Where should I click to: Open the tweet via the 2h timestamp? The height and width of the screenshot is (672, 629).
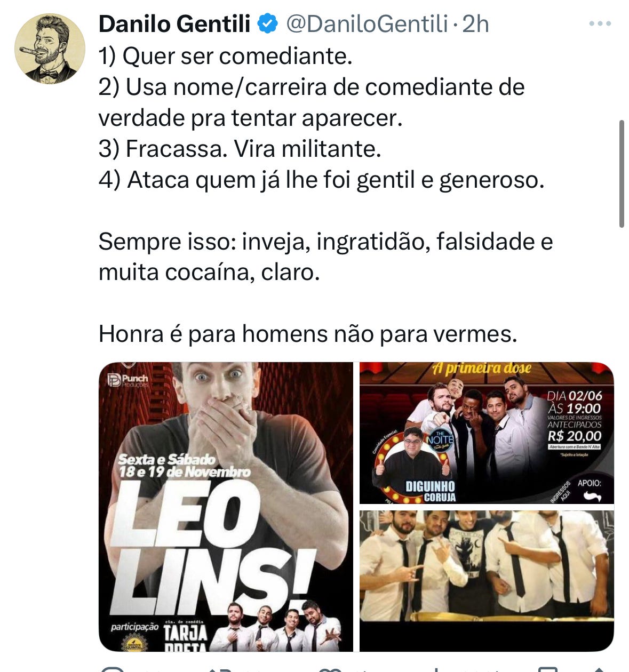point(475,24)
